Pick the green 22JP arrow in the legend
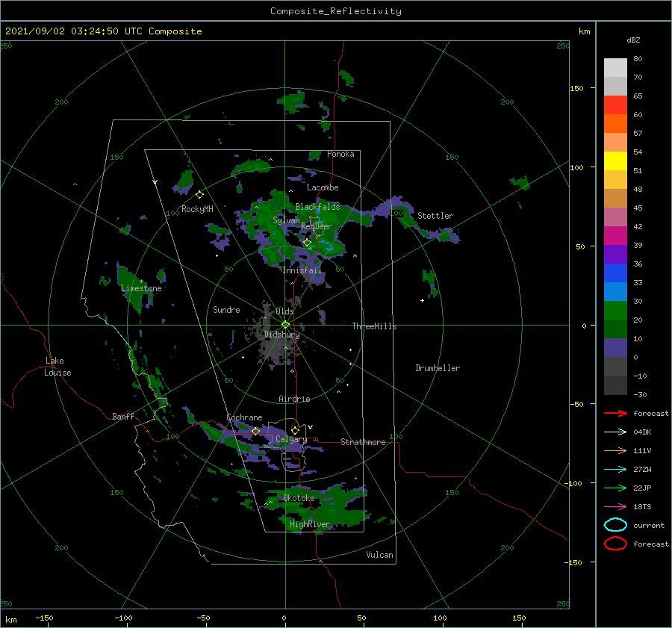Screen dimensions: 672x628 [x=615, y=488]
